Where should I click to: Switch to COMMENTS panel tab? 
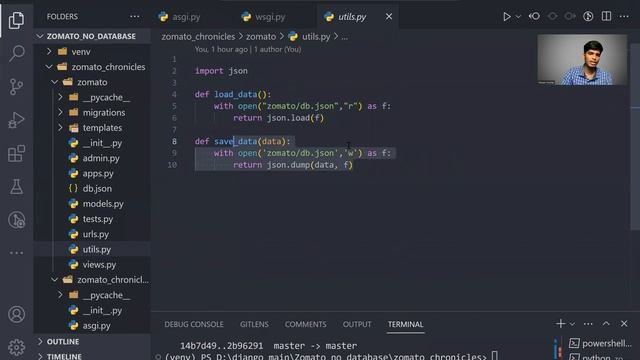(x=305, y=324)
